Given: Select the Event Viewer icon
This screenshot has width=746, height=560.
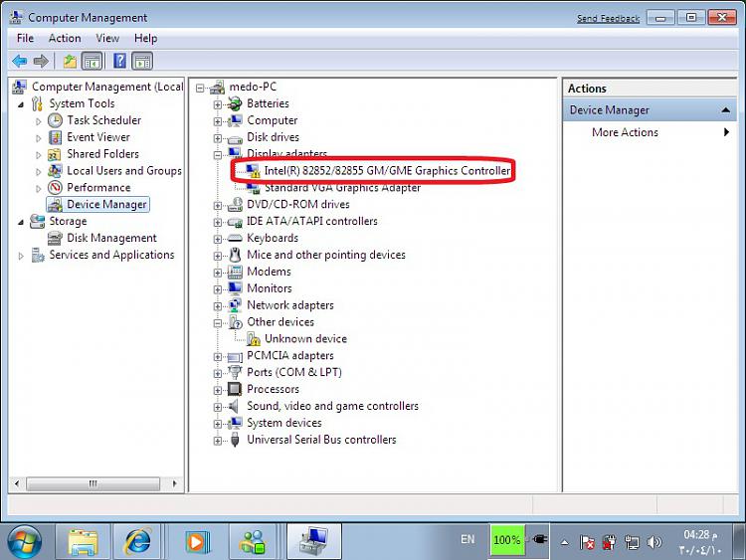Looking at the screenshot, I should pos(55,137).
